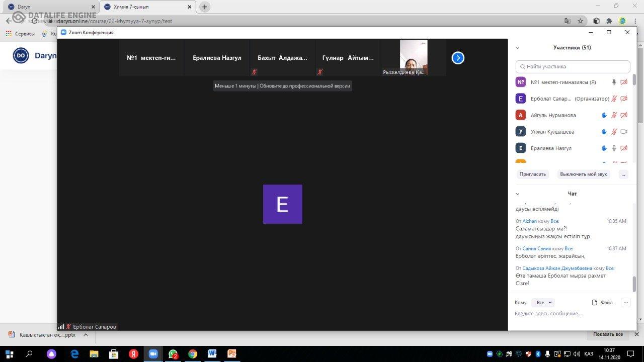Open Chrome extensions puzzle icon
The width and height of the screenshot is (644, 362).
[x=609, y=21]
